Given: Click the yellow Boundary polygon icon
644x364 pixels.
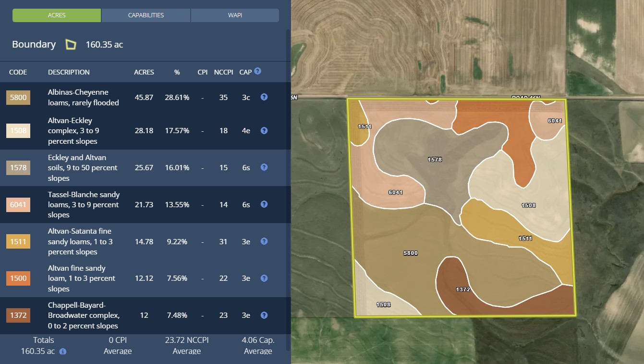Looking at the screenshot, I should (x=71, y=45).
